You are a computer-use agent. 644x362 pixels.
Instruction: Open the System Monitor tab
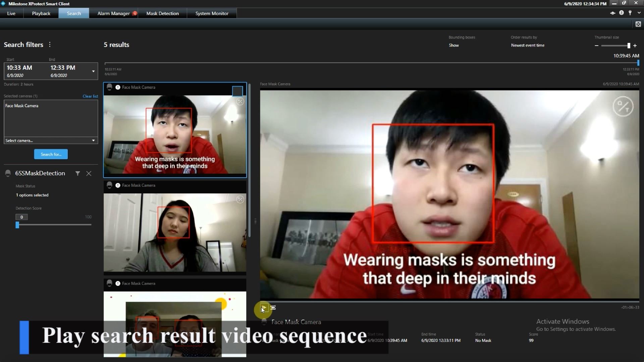212,13
